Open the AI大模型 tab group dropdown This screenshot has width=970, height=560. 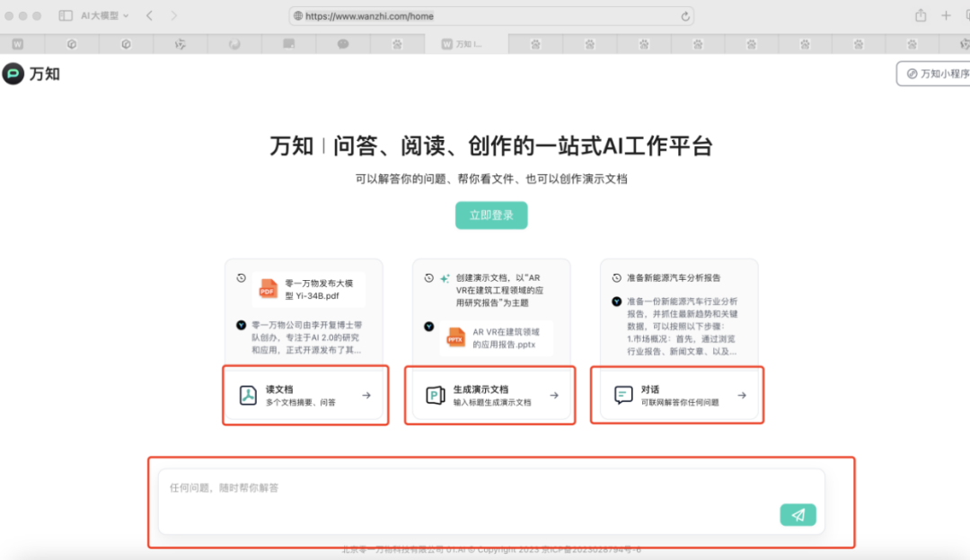(104, 15)
